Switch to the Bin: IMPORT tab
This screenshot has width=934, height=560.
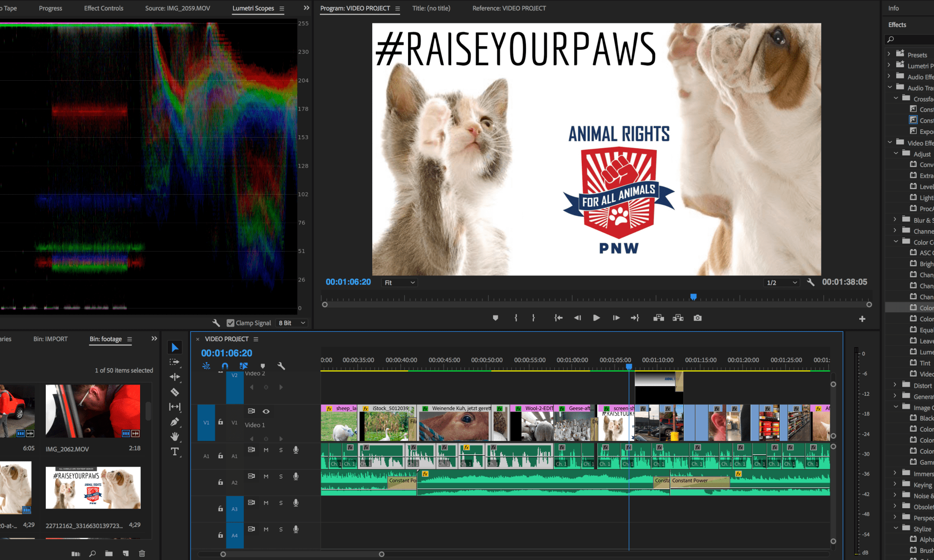click(50, 339)
